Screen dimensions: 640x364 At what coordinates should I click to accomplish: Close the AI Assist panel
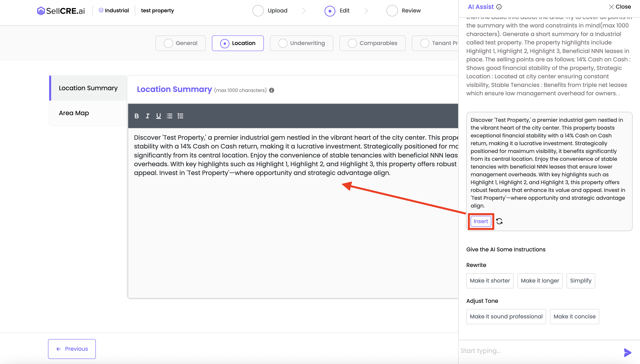620,7
